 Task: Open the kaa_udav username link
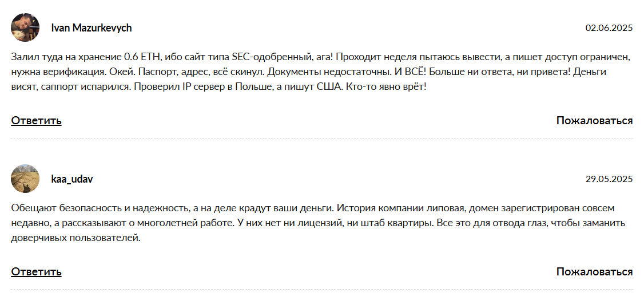pyautogui.click(x=72, y=179)
